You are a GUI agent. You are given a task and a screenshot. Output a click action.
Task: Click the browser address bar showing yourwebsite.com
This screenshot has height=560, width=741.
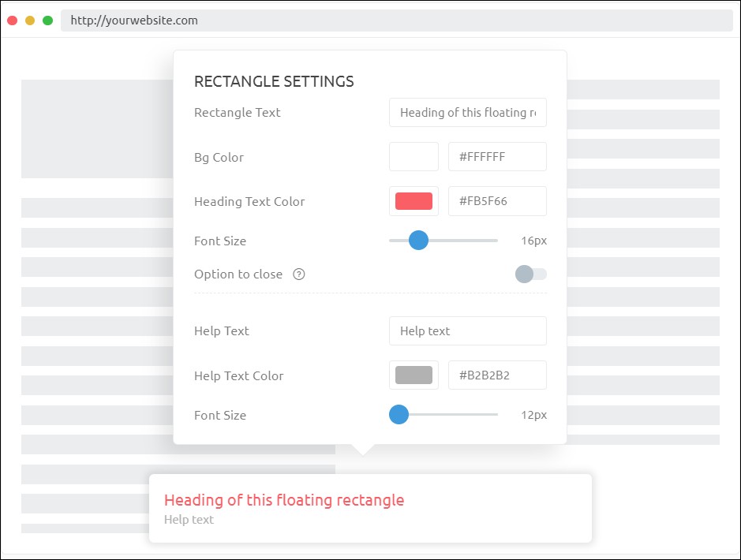coord(395,21)
